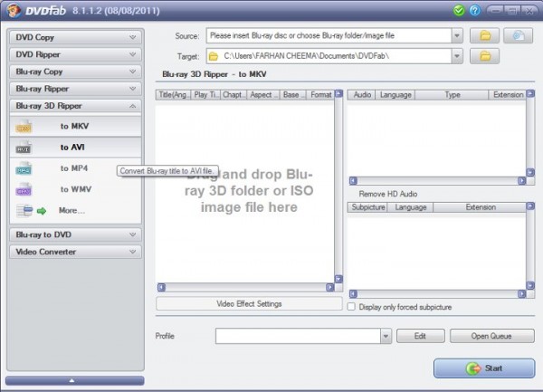Screen dimensions: 543x392
Task: Open the Target path dropdown arrow
Action: 457,56
